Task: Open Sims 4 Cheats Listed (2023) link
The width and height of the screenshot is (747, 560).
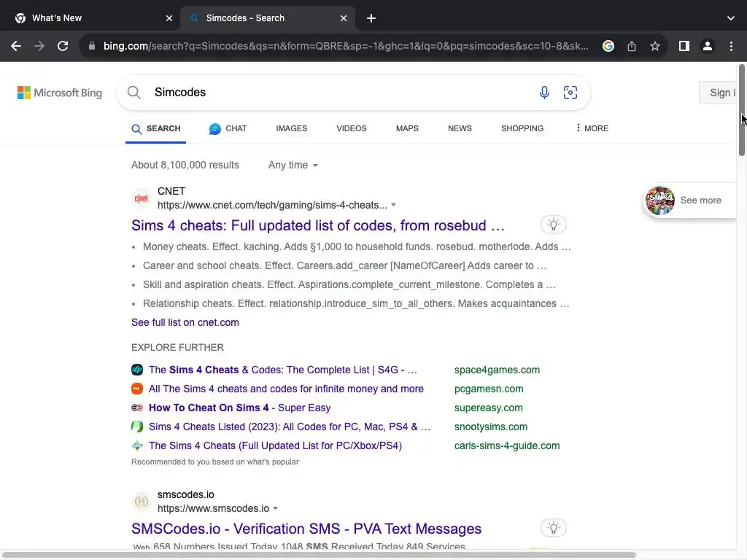Action: 290,427
